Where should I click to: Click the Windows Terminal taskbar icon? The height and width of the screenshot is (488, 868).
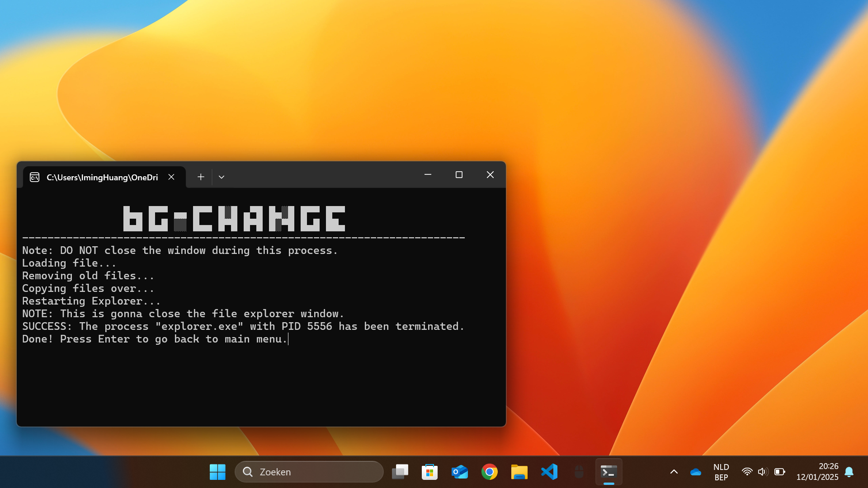(x=609, y=472)
